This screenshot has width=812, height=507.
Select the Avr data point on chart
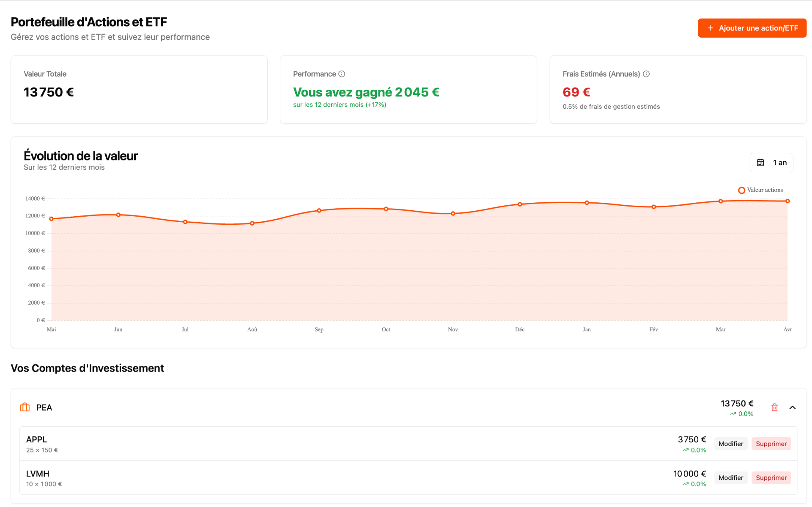tap(787, 201)
